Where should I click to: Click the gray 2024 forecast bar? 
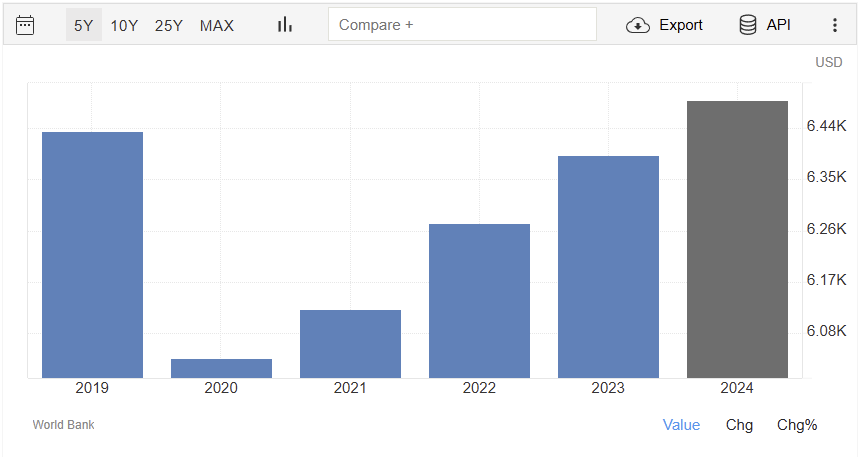737,240
